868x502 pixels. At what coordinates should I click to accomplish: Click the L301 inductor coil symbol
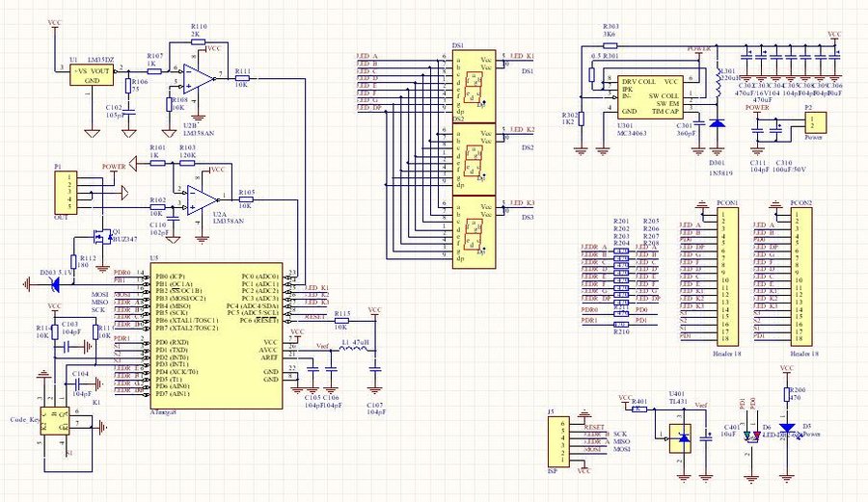(x=718, y=87)
